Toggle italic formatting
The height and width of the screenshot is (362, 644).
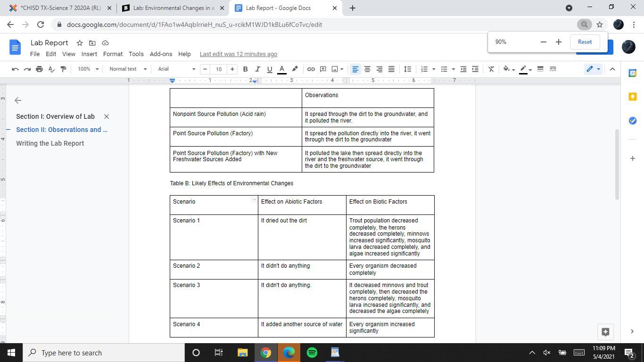click(257, 69)
